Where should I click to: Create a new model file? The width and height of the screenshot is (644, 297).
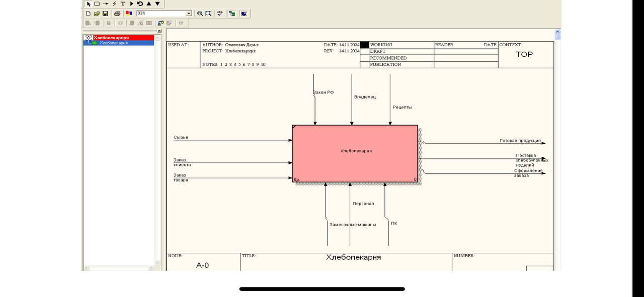(x=88, y=14)
